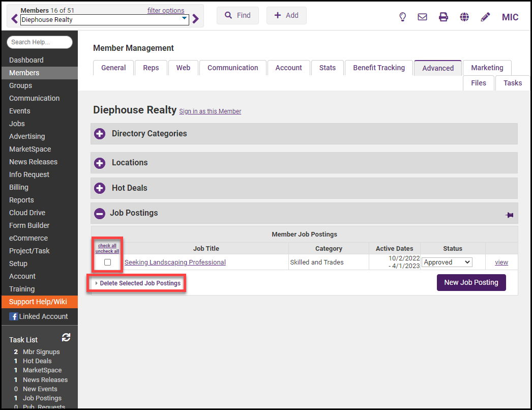Open Billing in the left sidebar

pos(19,187)
